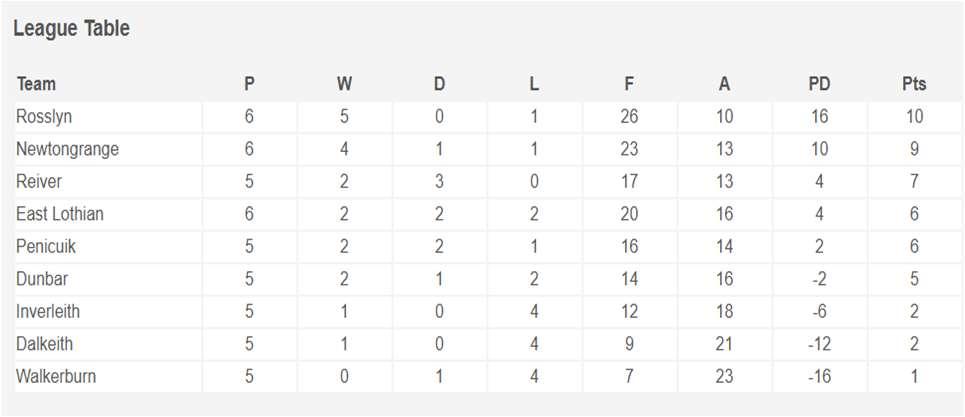Click the D column header
This screenshot has height=417, width=965.
click(439, 84)
